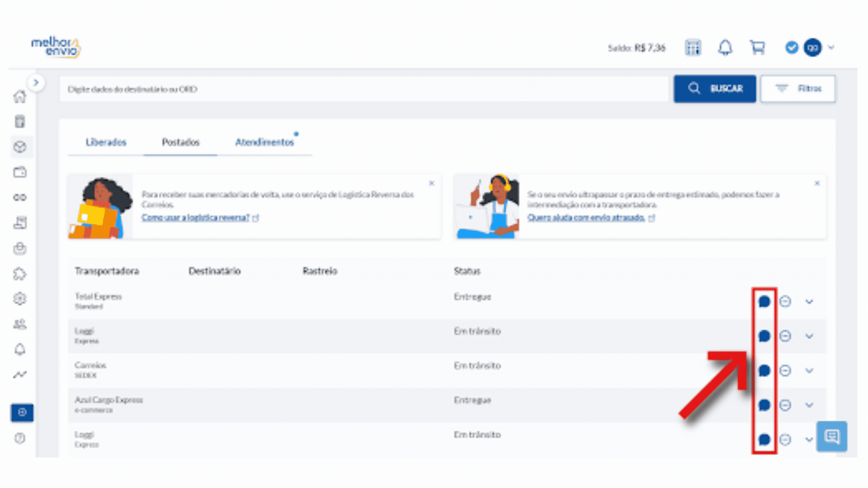Dismiss the envio atrasado banner

(817, 183)
